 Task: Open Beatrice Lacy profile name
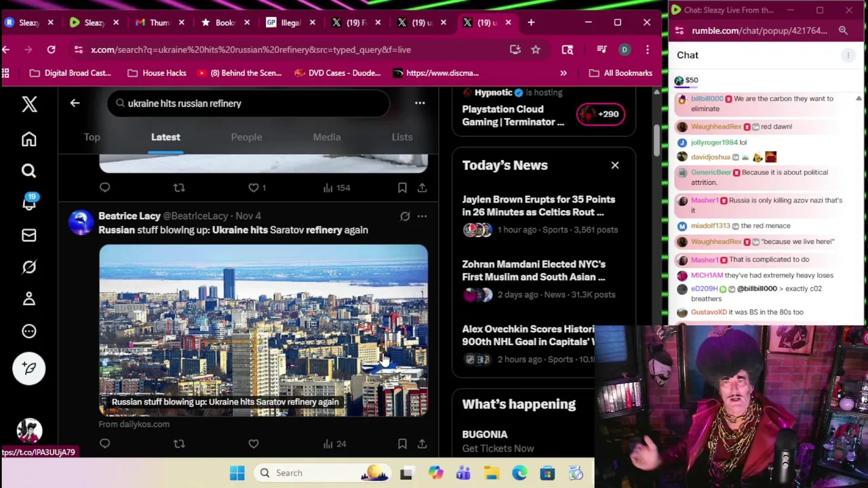(129, 216)
